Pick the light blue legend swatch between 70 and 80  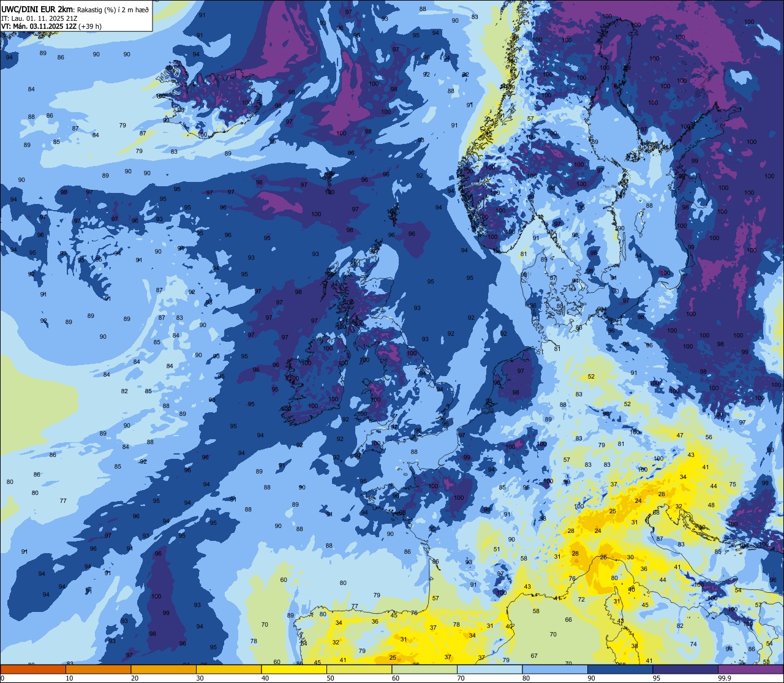click(x=489, y=669)
